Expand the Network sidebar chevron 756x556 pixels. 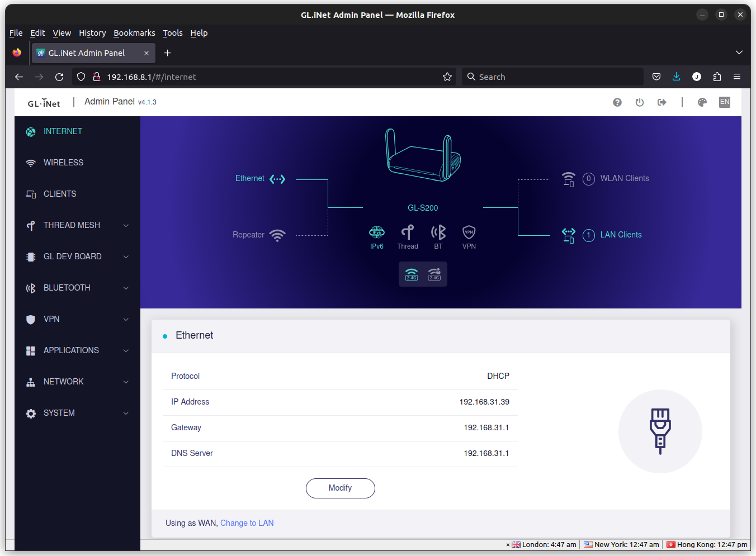click(x=126, y=382)
